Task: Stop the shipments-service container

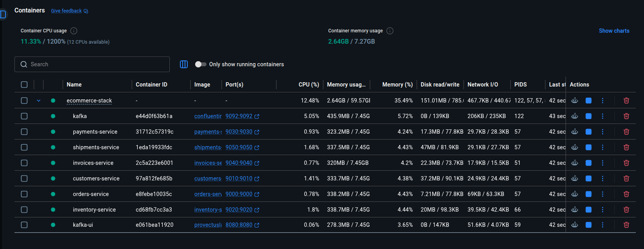Action: [589, 147]
